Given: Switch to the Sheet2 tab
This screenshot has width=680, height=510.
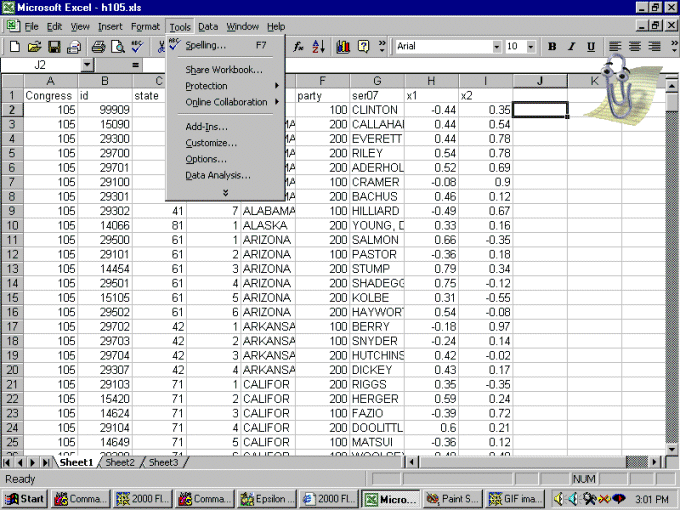Looking at the screenshot, I should coord(120,462).
